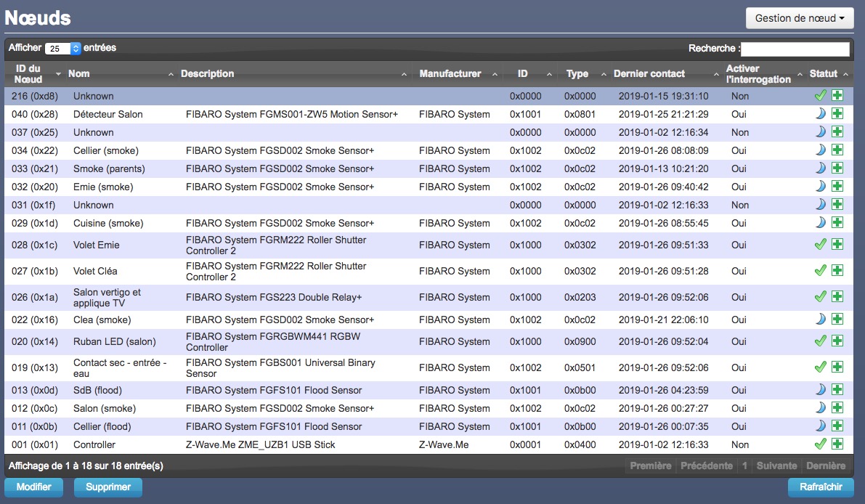Viewport: 865px width, 504px height.
Task: Click into the Recherche search field
Action: (x=795, y=49)
